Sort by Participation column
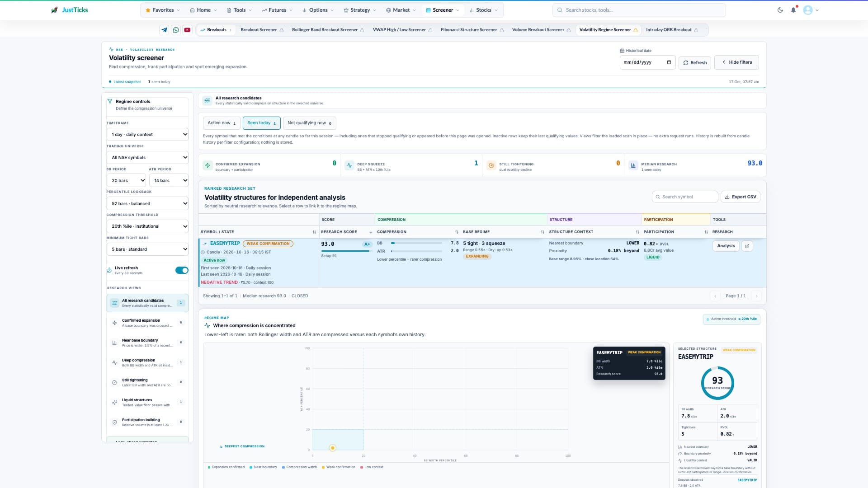This screenshot has width=868, height=488. [x=706, y=232]
